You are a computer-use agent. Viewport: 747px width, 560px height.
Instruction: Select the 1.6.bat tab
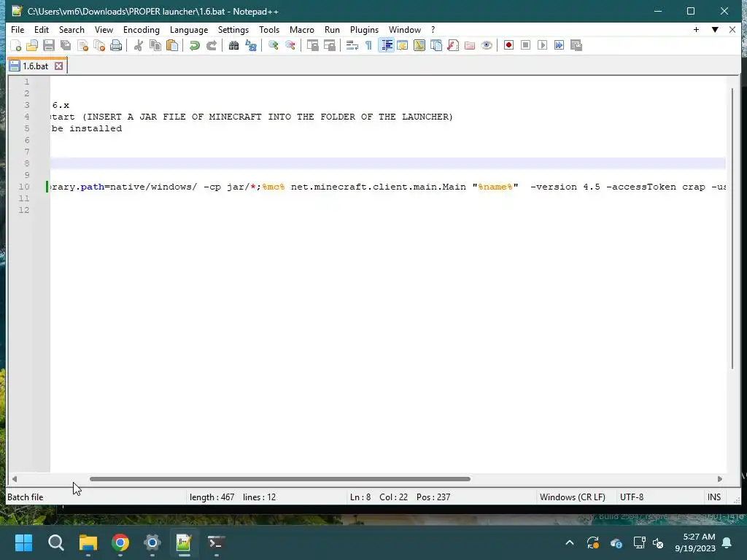point(35,66)
